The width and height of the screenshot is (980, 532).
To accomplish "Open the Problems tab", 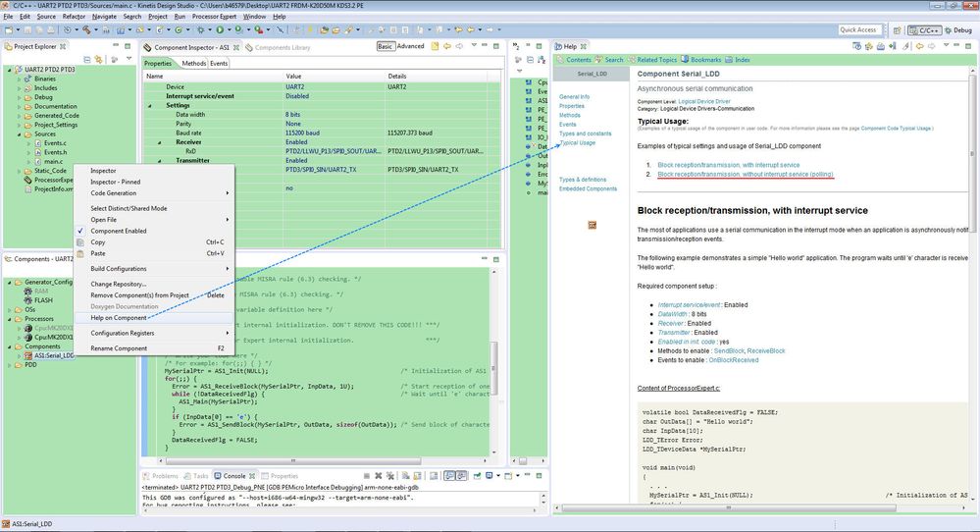I will pos(160,476).
